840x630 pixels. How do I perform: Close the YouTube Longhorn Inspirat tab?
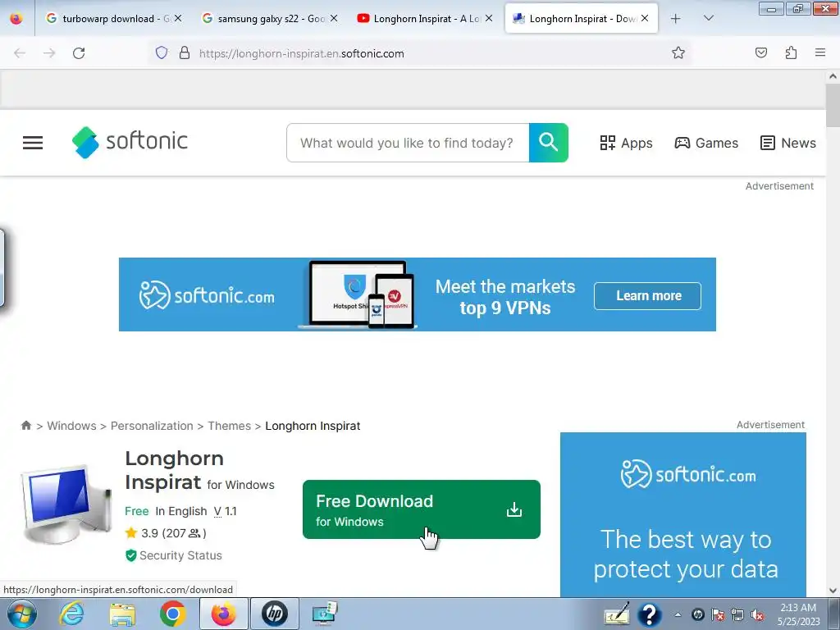[x=489, y=18]
